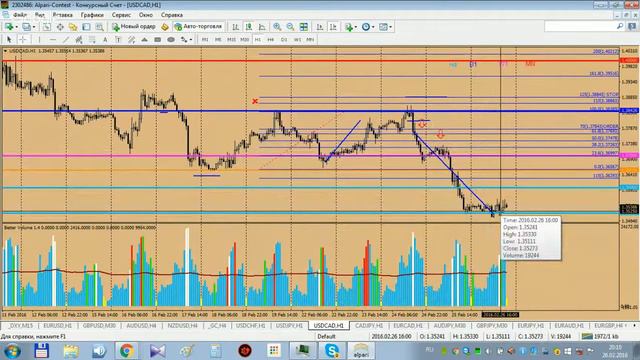Open Google Chrome from the taskbar
The width and height of the screenshot is (640, 360).
pyautogui.click(x=127, y=351)
